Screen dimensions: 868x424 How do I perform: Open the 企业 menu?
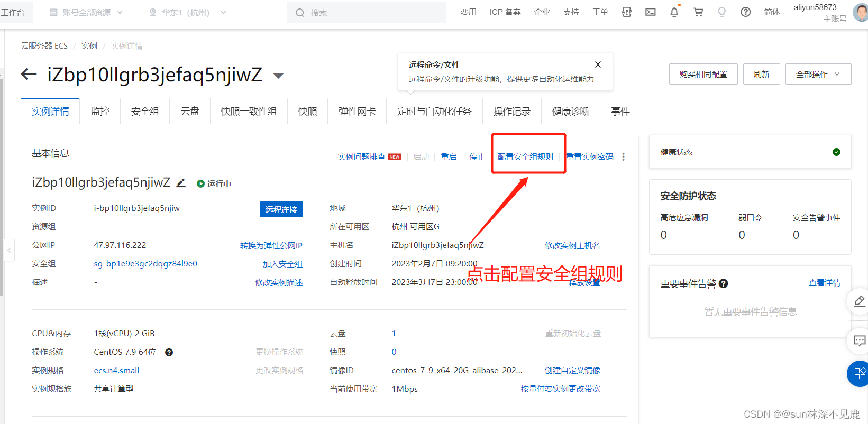pyautogui.click(x=542, y=12)
